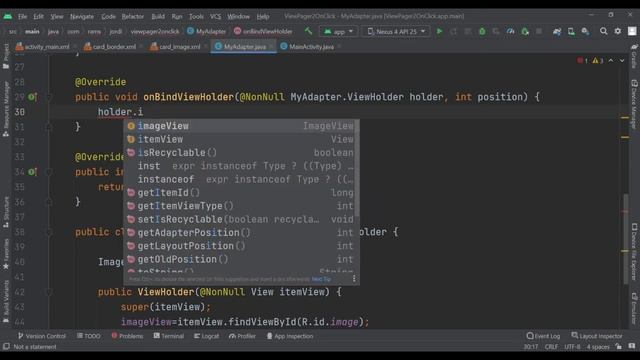Open the SDK Manager toolbar icon
640x360 pixels.
click(x=585, y=31)
